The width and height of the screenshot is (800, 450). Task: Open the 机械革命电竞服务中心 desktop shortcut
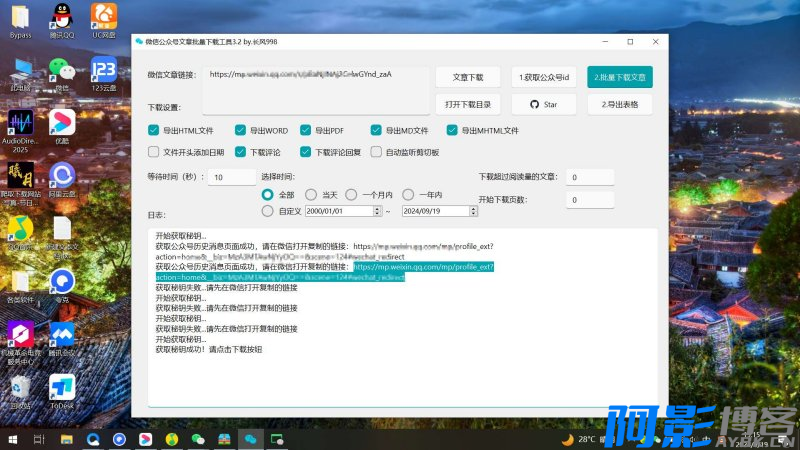[x=20, y=343]
